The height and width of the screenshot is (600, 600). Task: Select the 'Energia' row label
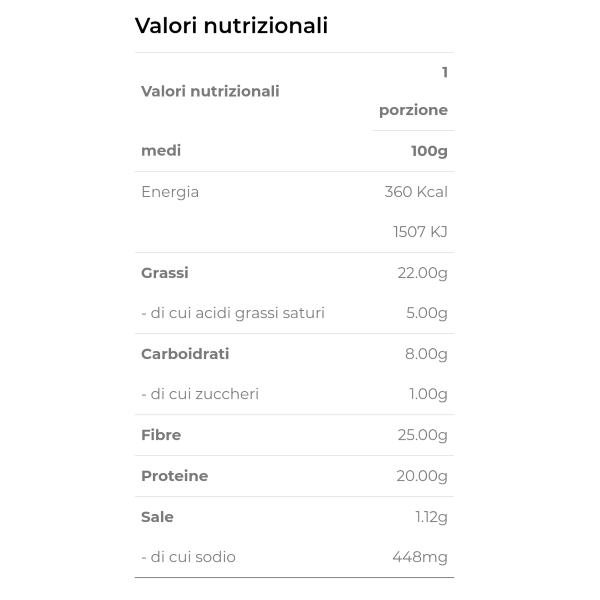tap(170, 192)
